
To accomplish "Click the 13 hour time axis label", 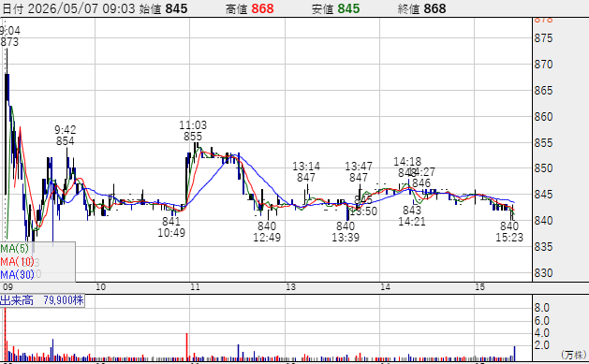I will pos(290,287).
